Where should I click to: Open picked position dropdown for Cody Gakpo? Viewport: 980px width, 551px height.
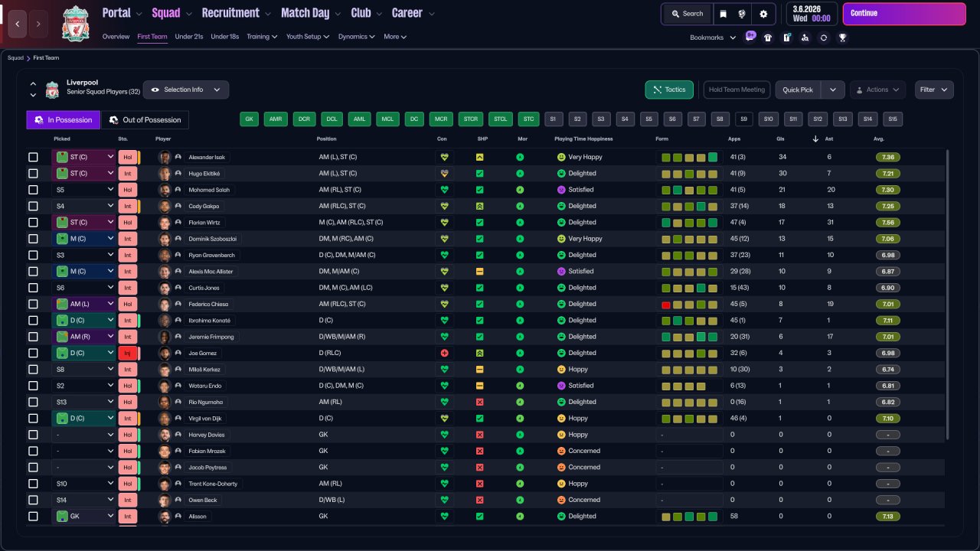pyautogui.click(x=84, y=206)
